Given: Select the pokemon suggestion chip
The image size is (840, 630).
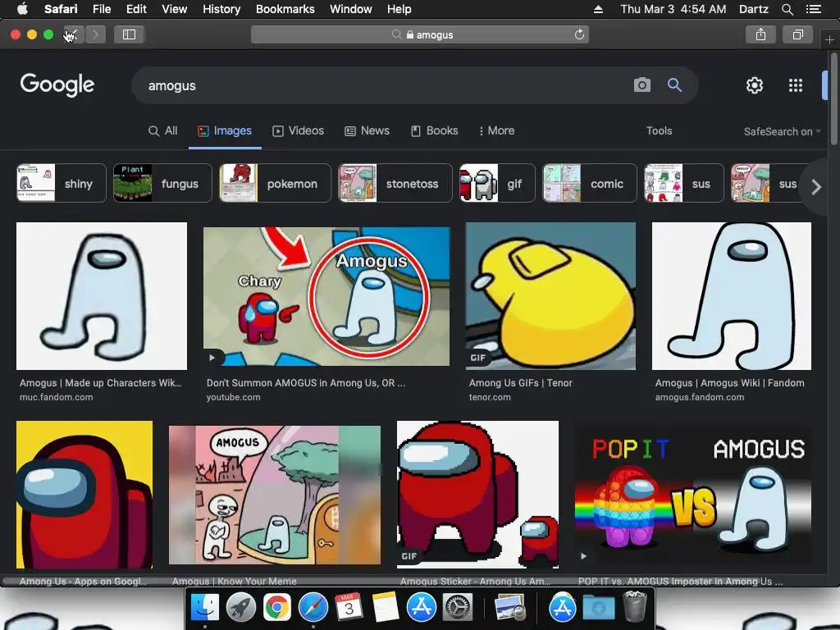Looking at the screenshot, I should pos(275,183).
